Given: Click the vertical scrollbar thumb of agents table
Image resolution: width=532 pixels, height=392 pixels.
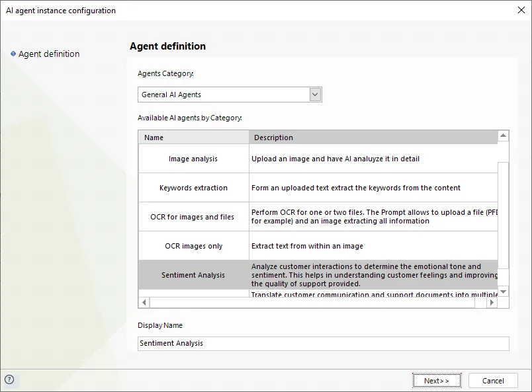Looking at the screenshot, I should point(503,216).
